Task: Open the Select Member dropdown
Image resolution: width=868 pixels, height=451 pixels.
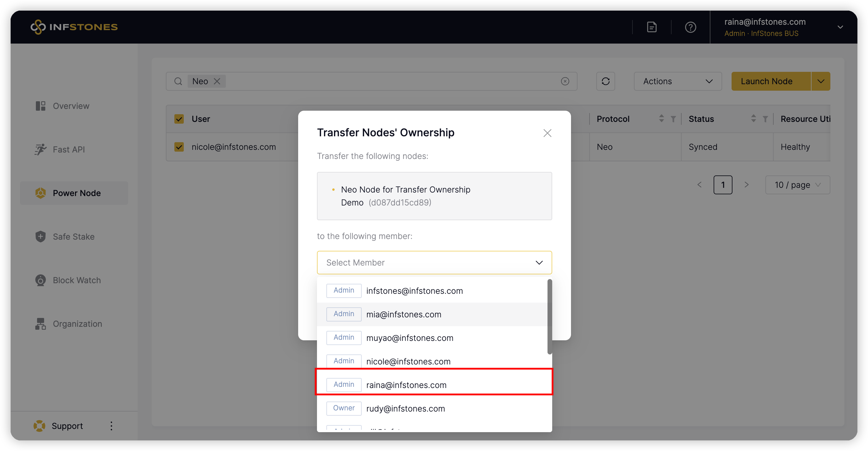Action: coord(434,263)
